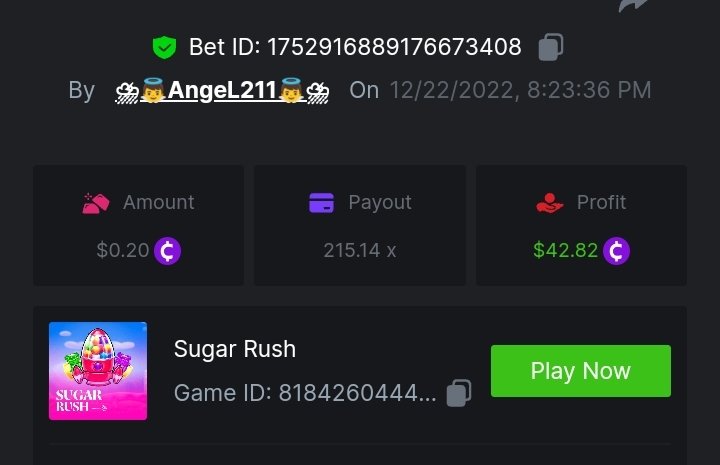The image size is (720, 465).
Task: Select the Bet ID number text
Action: (x=392, y=47)
